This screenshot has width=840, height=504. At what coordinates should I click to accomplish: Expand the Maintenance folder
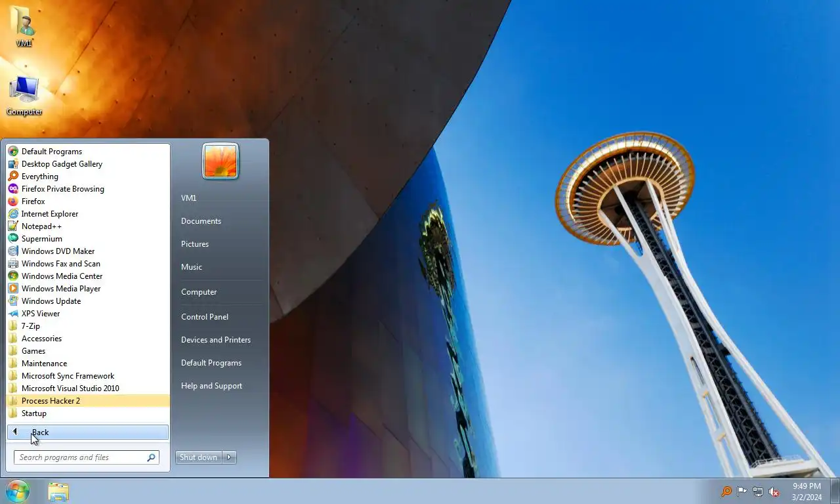[x=88, y=364]
